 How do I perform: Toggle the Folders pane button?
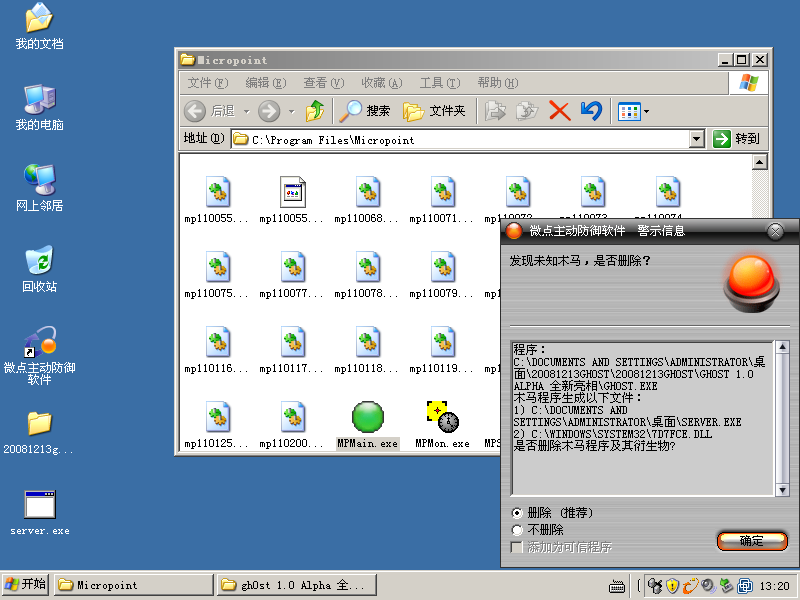point(434,111)
